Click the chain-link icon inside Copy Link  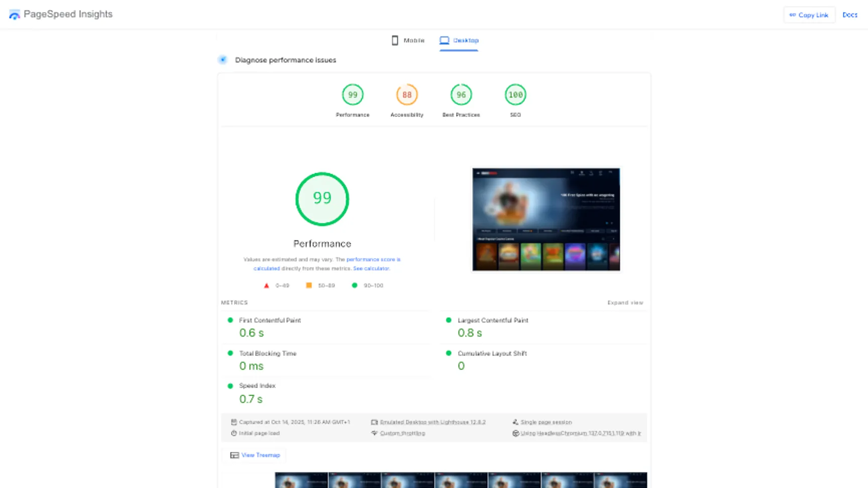[x=794, y=15]
